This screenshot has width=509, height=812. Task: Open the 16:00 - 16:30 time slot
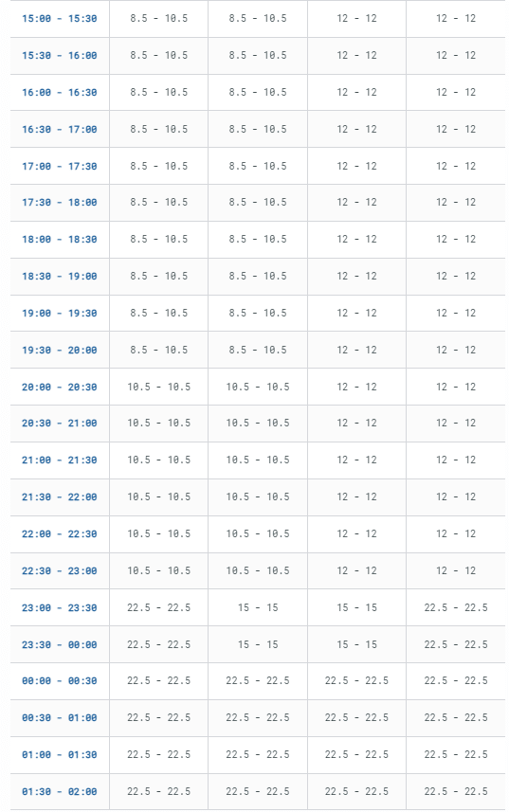click(x=60, y=93)
